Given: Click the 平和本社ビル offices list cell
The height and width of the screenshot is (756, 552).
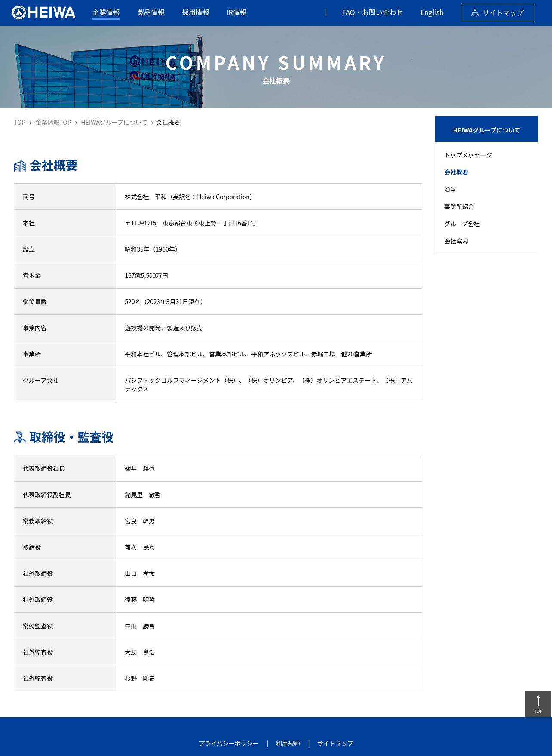Looking at the screenshot, I should click(x=269, y=354).
